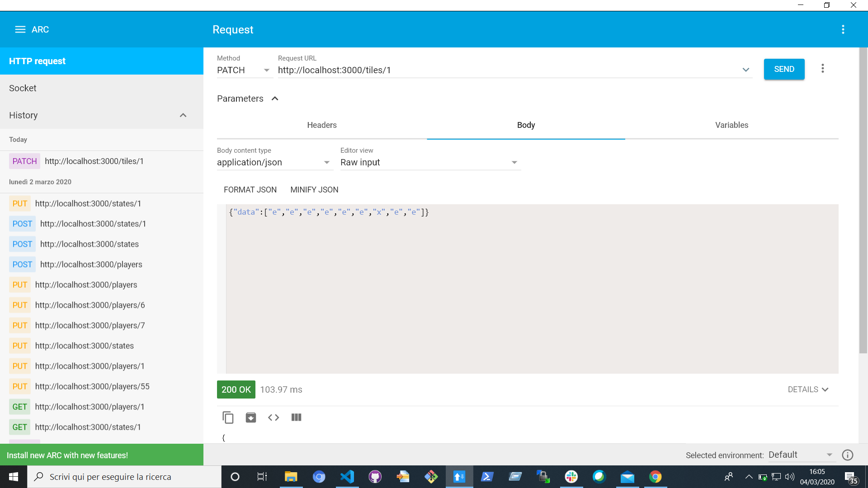The height and width of the screenshot is (488, 868).
Task: Toggle table view of response
Action: click(x=297, y=418)
